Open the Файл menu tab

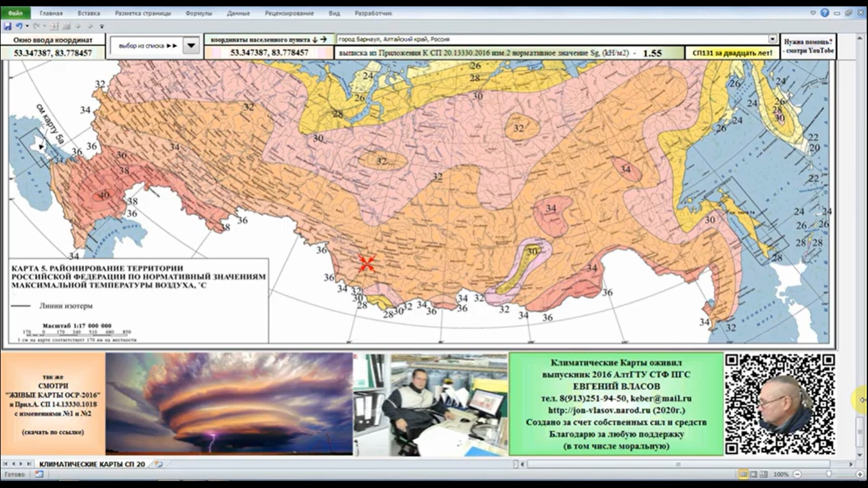15,13
